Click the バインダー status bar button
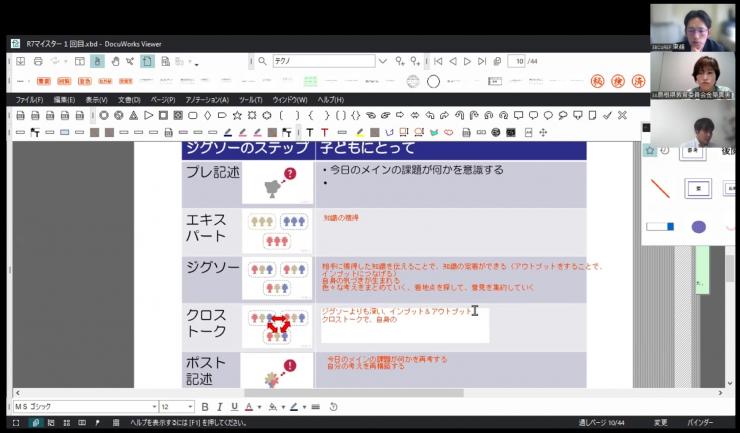This screenshot has height=433, width=740. [700, 423]
